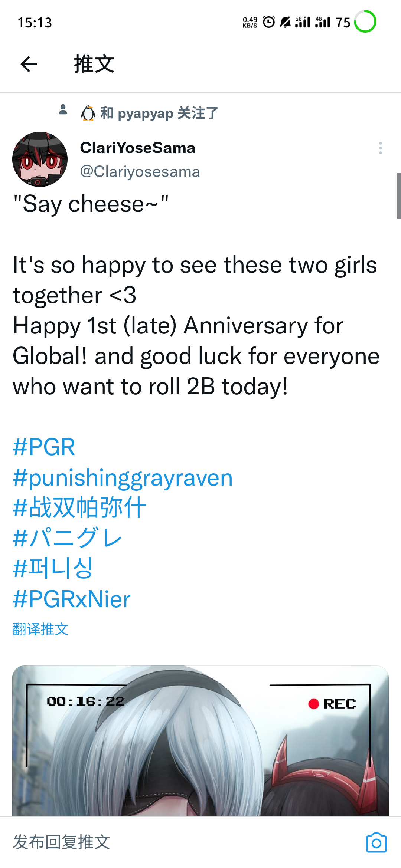Tap the battery indicator ring
Screen dimensions: 401x868
click(x=365, y=22)
